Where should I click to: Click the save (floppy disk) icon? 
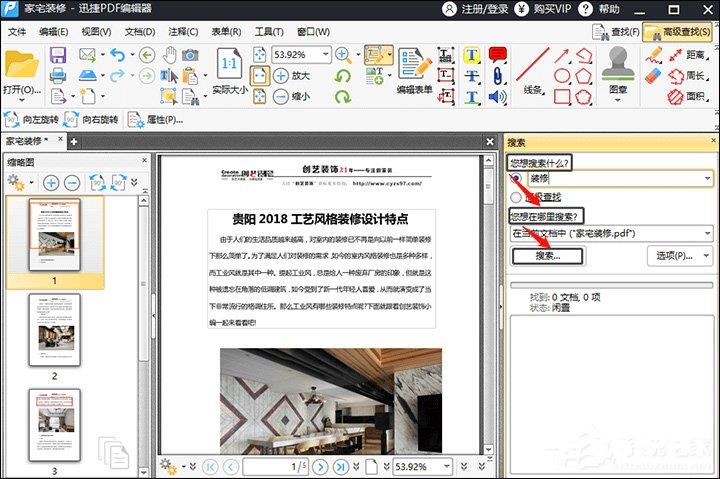pyautogui.click(x=58, y=54)
